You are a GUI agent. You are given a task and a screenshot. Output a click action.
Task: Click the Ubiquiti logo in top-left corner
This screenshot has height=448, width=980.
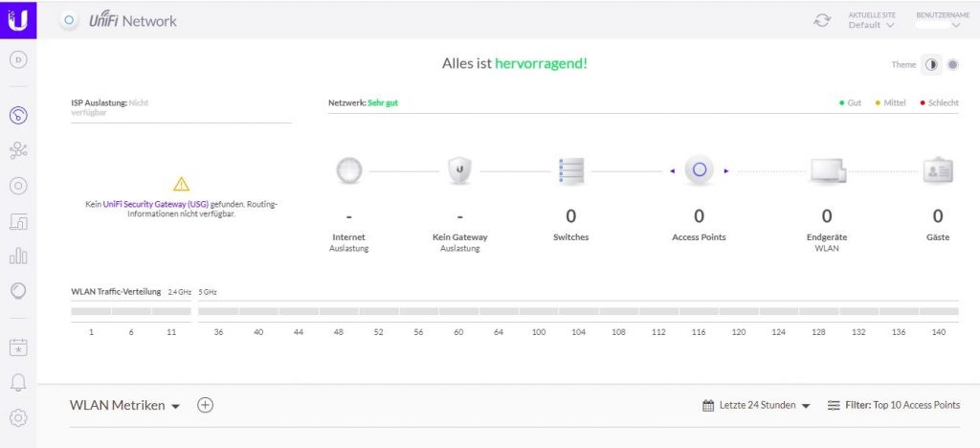pyautogui.click(x=18, y=20)
